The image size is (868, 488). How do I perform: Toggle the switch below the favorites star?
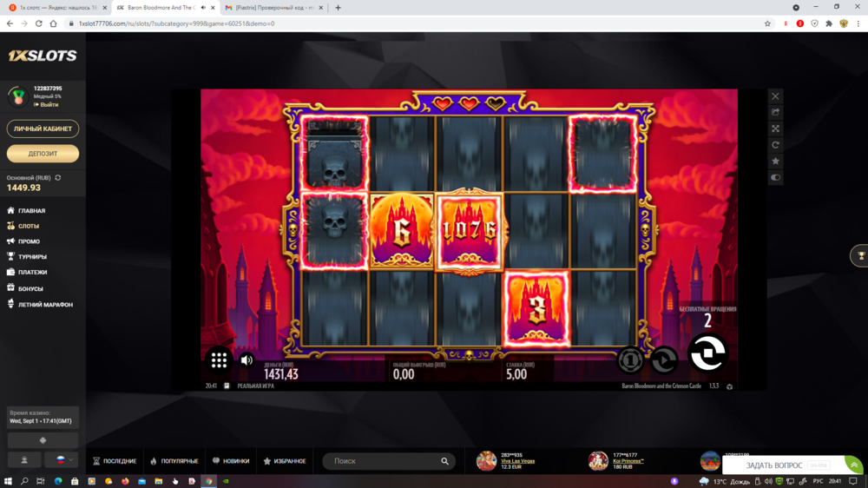[x=775, y=177]
